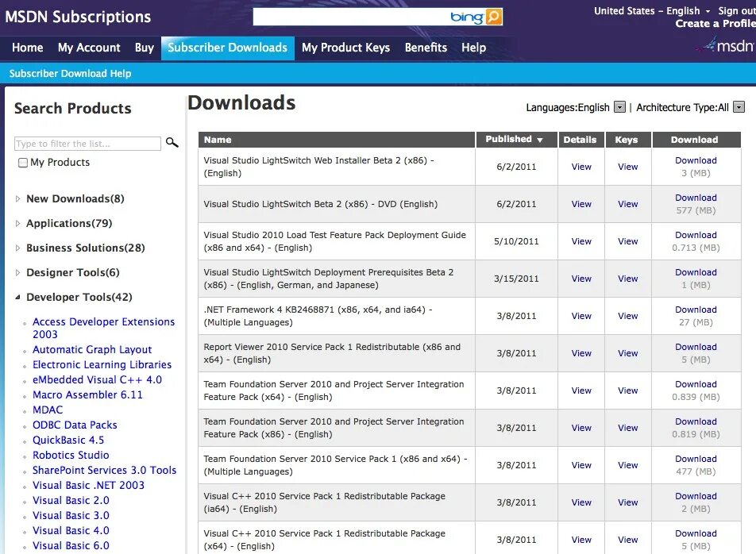Viewport: 756px width, 554px height.
Task: Sort by the Published column header
Action: coord(516,139)
